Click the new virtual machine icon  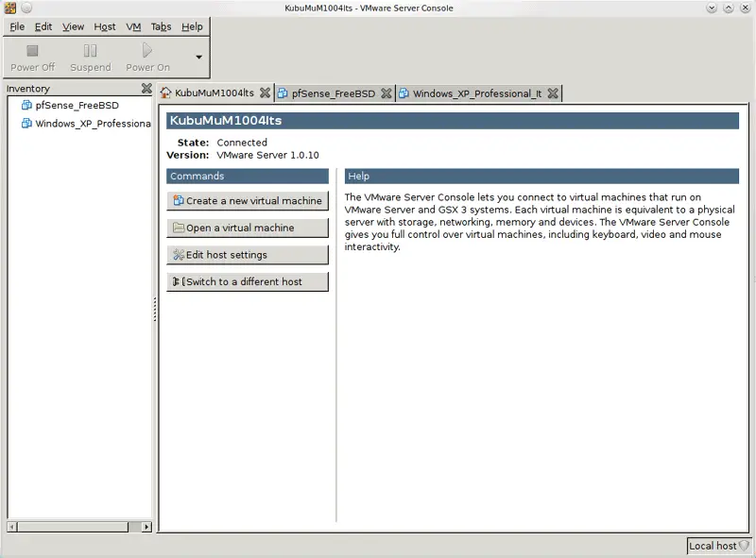point(179,200)
